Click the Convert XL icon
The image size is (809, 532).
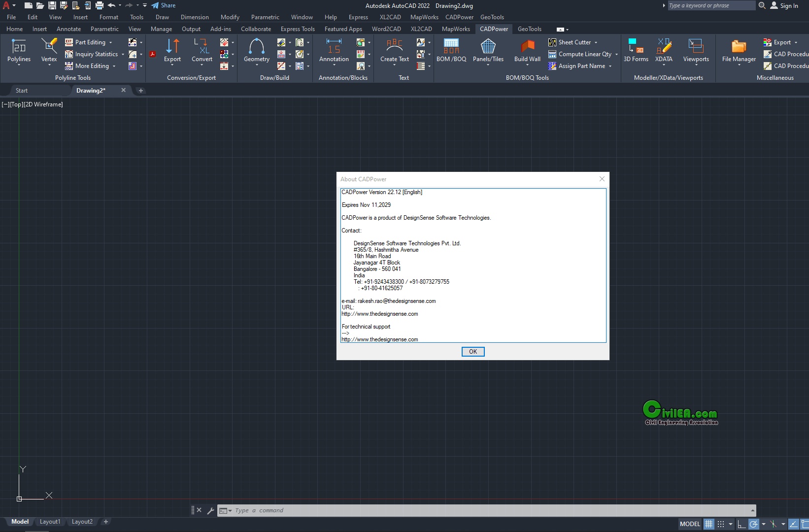202,46
